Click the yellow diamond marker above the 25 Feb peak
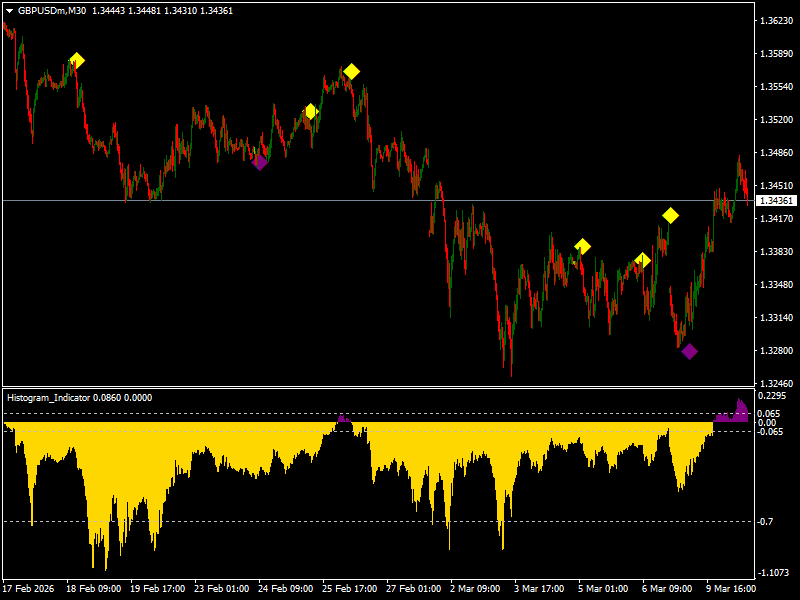800x600 pixels. pyautogui.click(x=351, y=71)
